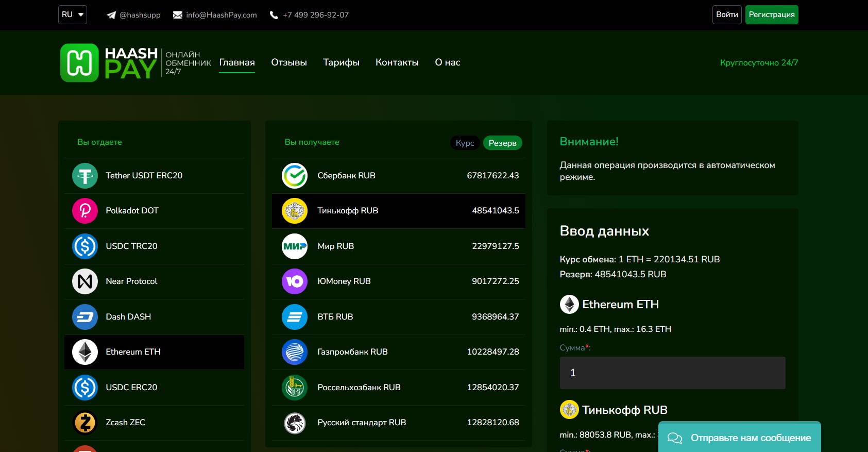Choose the ЮMoney RUB label
Viewport: 868px width, 452px height.
[344, 281]
